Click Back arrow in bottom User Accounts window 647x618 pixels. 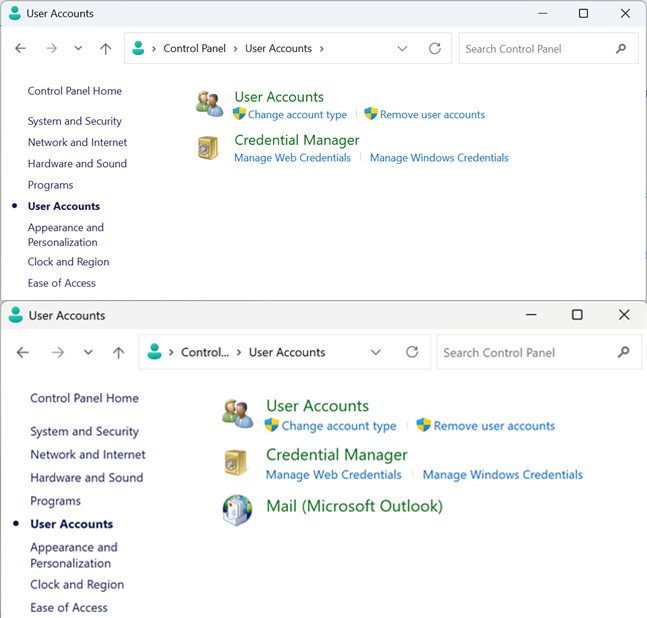pos(23,353)
